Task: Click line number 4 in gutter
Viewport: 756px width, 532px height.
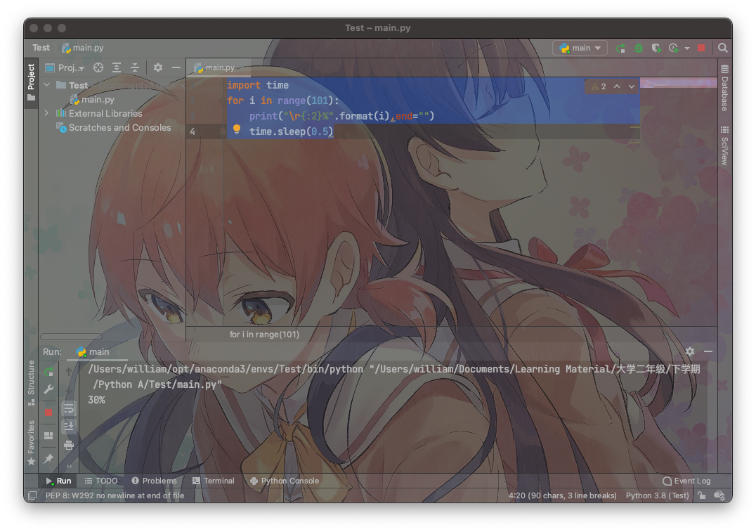Action: (193, 131)
